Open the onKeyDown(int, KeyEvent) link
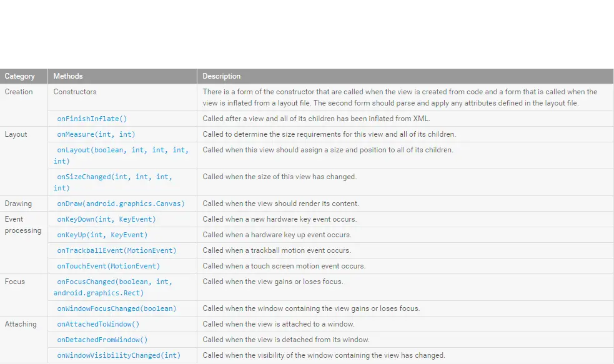 click(107, 219)
